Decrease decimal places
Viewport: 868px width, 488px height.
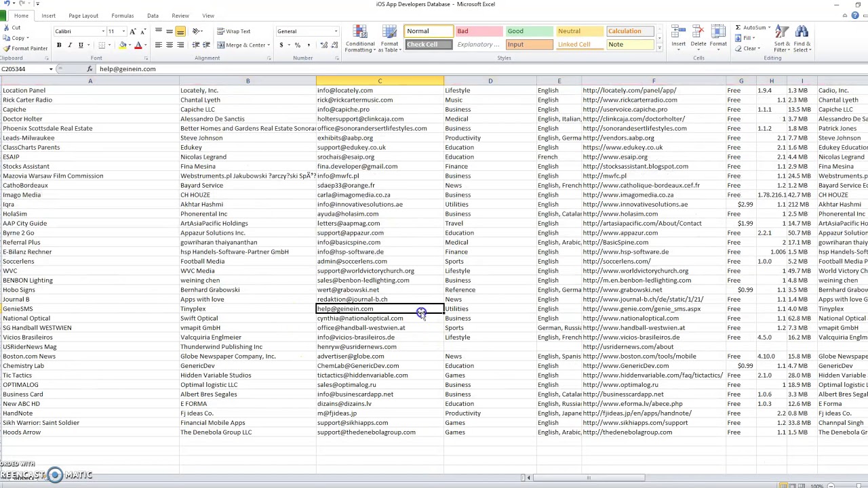click(334, 45)
